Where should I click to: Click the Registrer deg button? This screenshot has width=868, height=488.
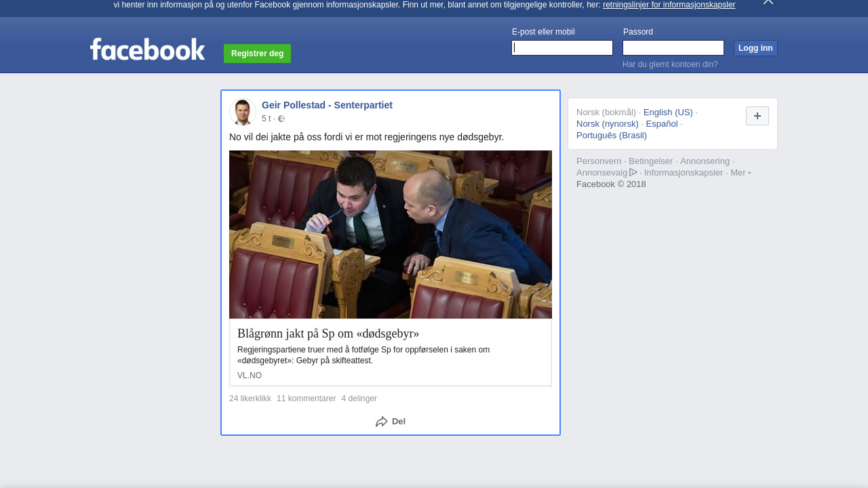pyautogui.click(x=257, y=54)
